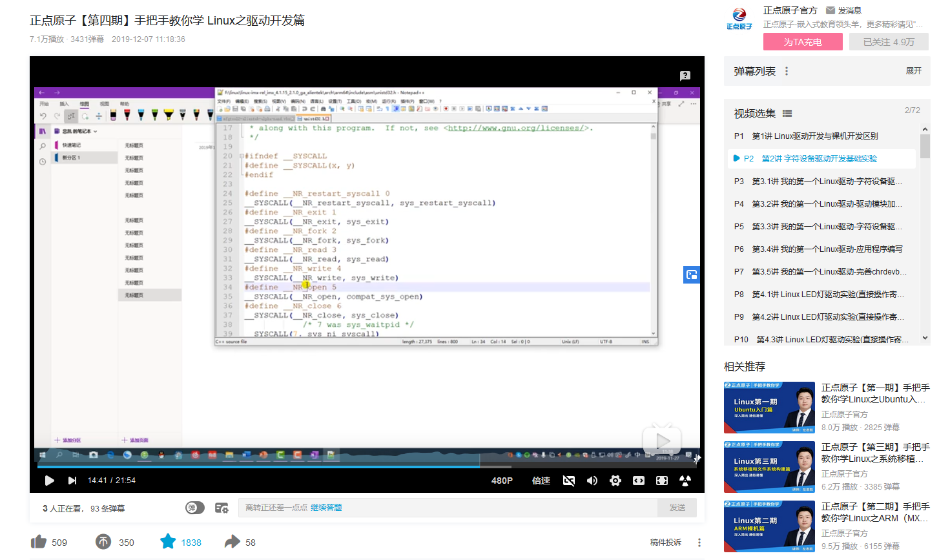
Task: Open the help question mark on the video
Action: click(685, 76)
